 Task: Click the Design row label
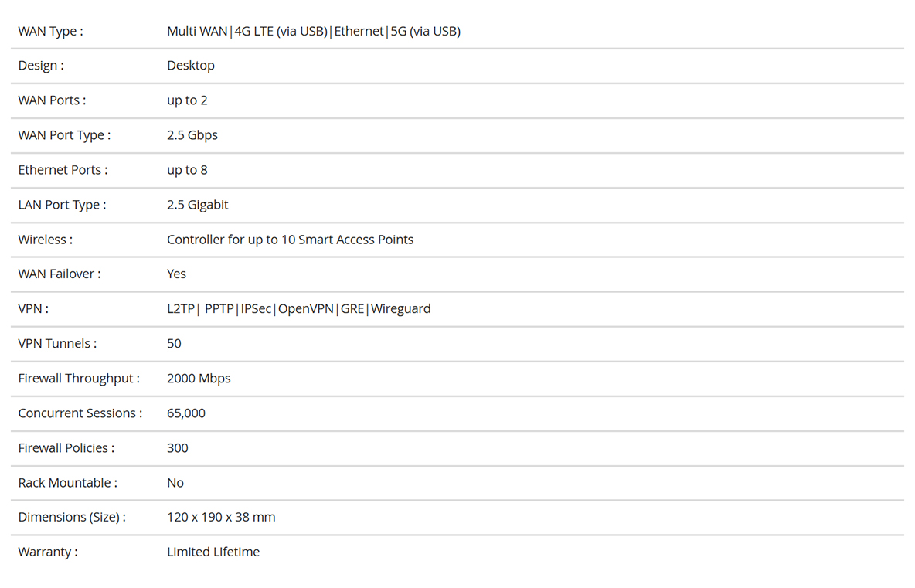(41, 66)
